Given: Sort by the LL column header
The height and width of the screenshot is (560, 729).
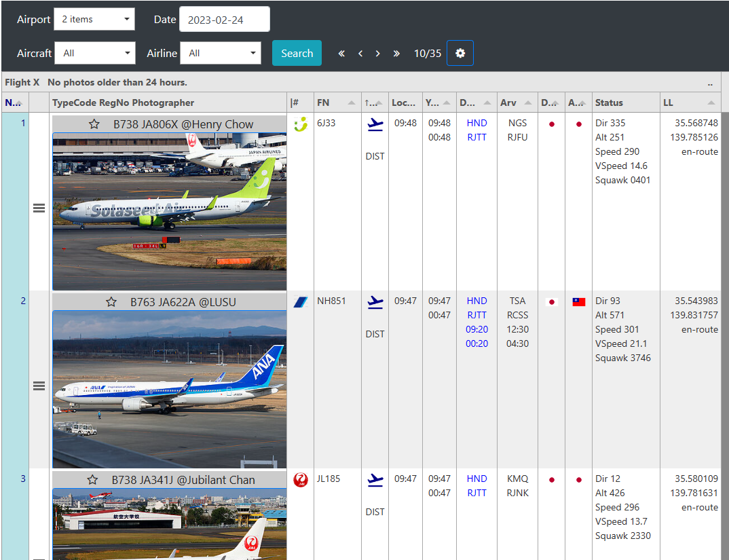Looking at the screenshot, I should point(690,102).
